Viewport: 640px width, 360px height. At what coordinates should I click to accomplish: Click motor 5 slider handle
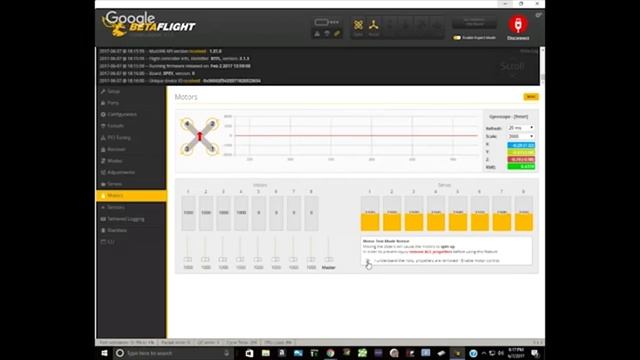(x=258, y=259)
